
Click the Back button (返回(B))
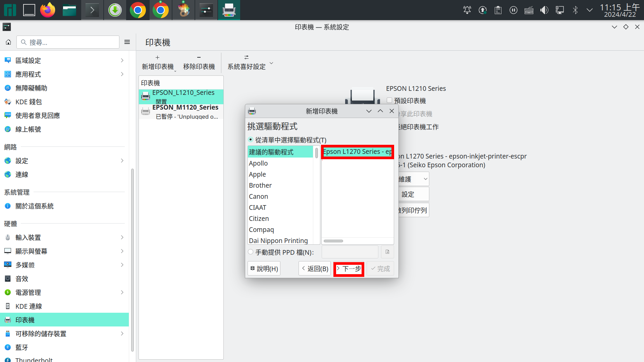pos(315,269)
